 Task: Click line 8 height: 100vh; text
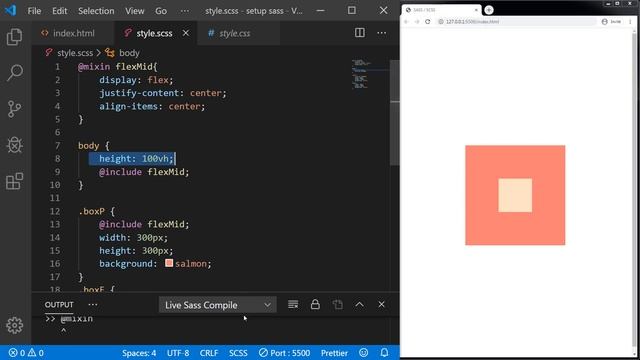point(136,158)
